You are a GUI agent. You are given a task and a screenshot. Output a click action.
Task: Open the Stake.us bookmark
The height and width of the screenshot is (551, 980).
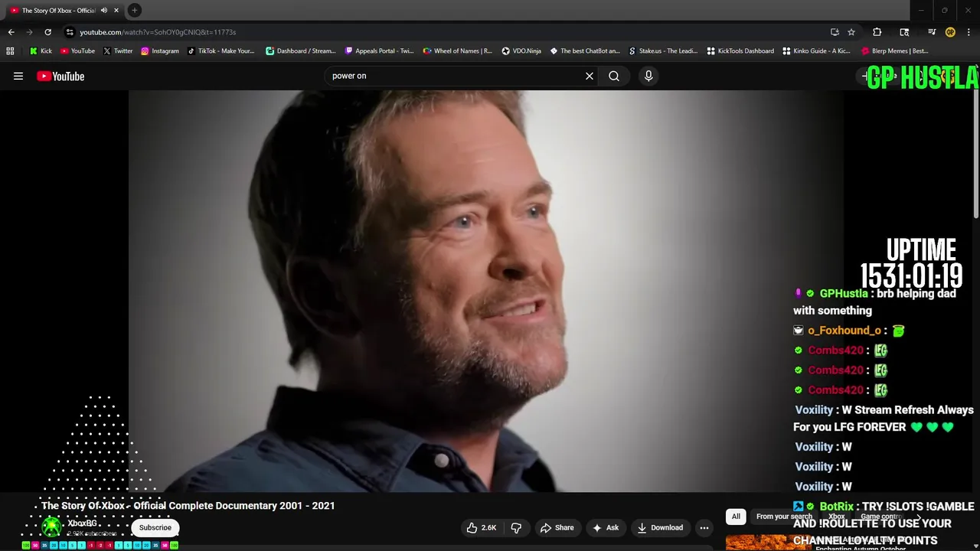663,51
